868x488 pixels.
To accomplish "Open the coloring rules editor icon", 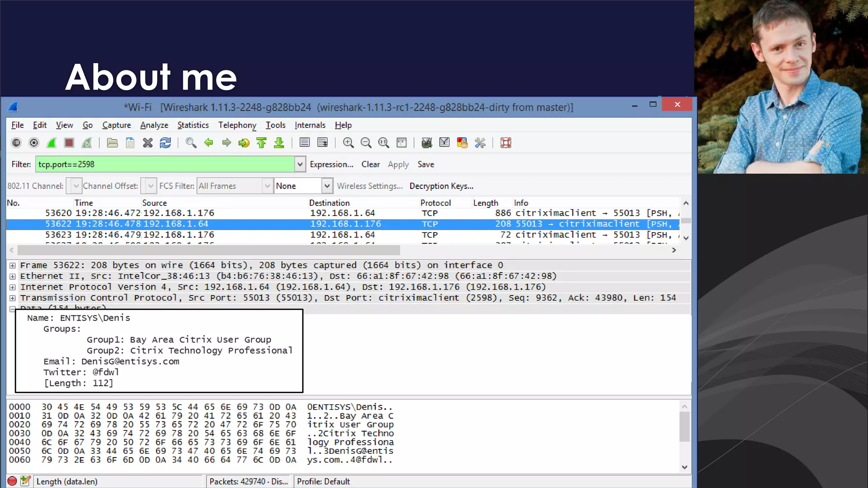I will coord(462,143).
